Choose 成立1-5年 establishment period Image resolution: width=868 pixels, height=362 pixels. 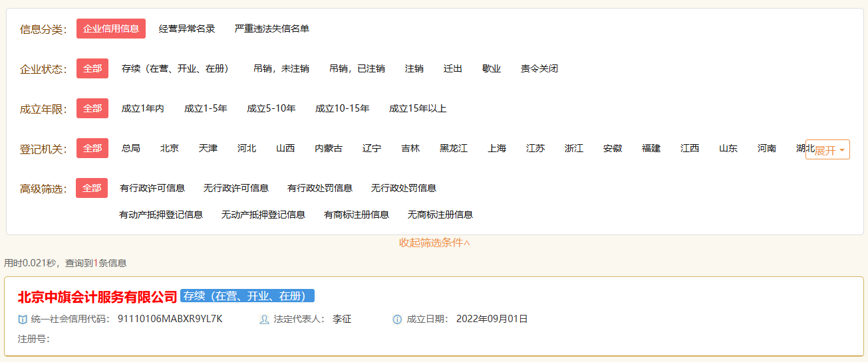(x=206, y=108)
